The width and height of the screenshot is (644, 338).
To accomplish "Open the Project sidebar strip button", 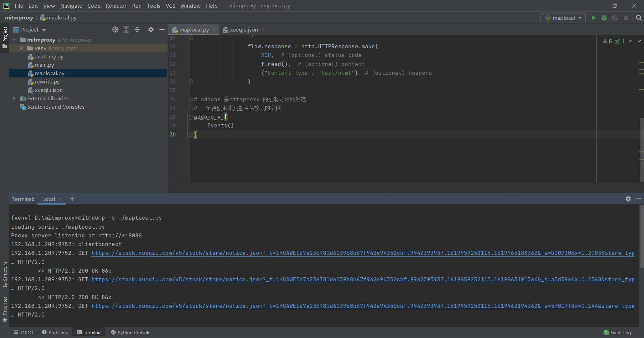I will coord(5,37).
